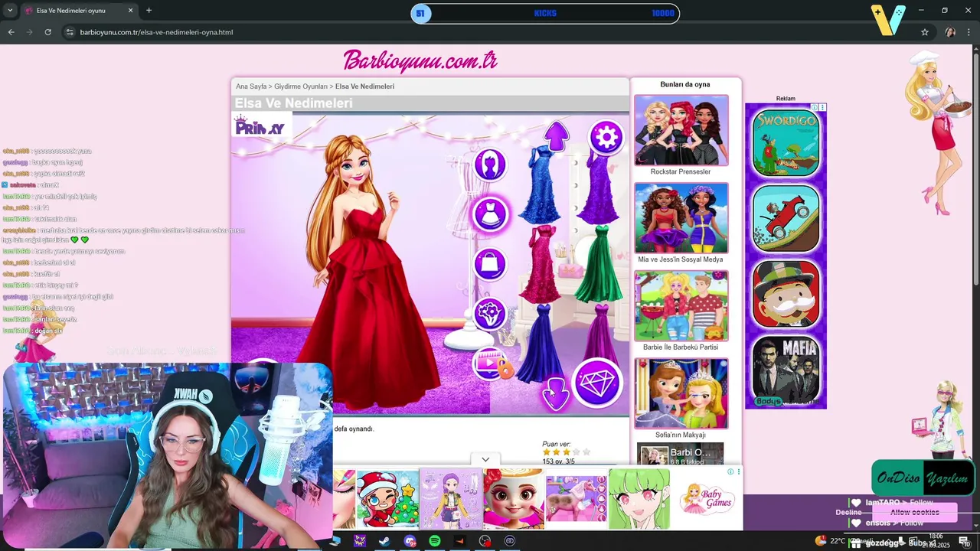This screenshot has width=980, height=551.
Task: Go to Ana Sayfa breadcrumb link
Action: tap(251, 86)
